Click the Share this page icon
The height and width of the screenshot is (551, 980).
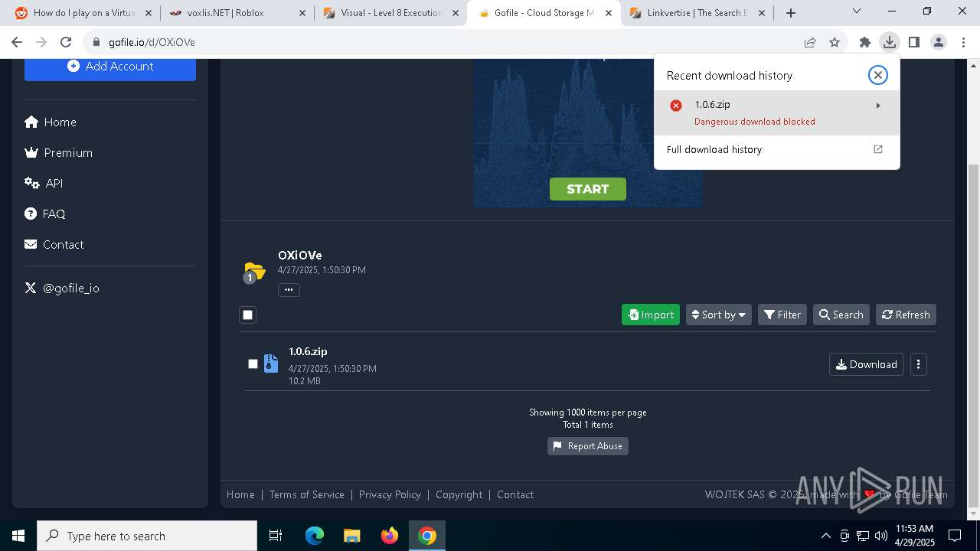coord(810,43)
